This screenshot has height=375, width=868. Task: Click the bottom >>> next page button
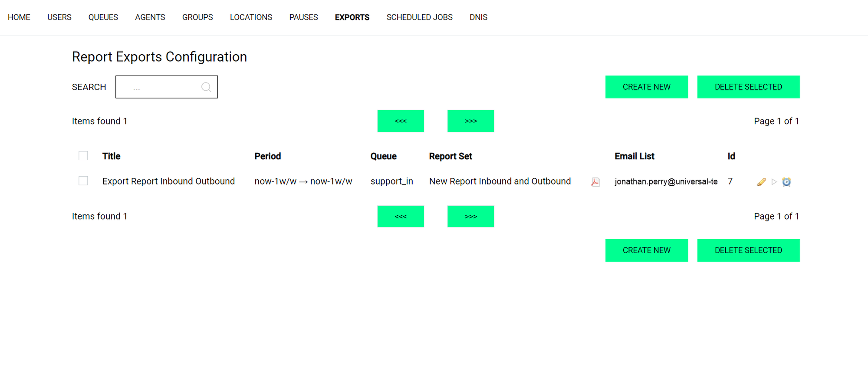pos(470,217)
